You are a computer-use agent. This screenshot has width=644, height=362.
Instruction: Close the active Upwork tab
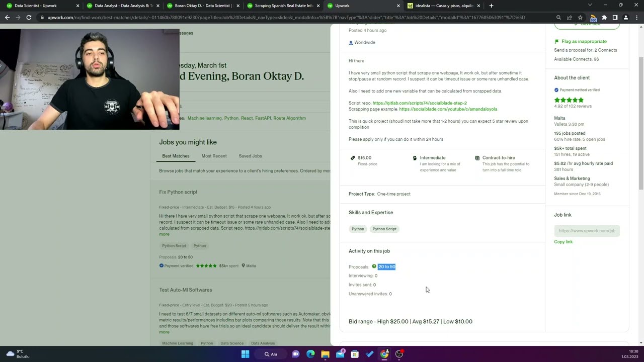coord(398,6)
